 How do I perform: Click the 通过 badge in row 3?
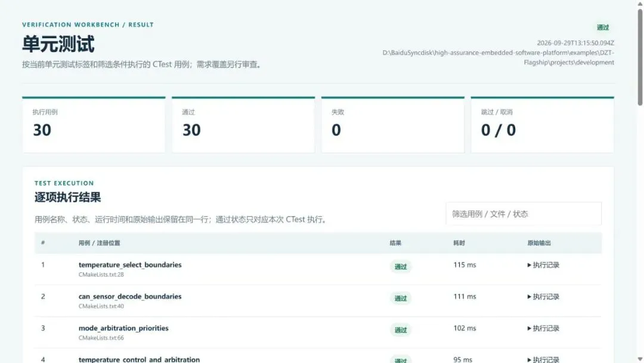(401, 330)
